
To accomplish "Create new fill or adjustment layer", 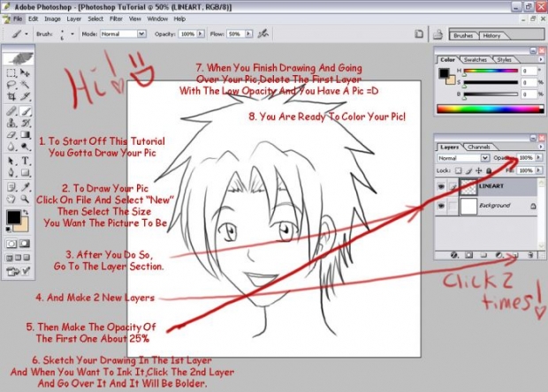I will (x=499, y=255).
